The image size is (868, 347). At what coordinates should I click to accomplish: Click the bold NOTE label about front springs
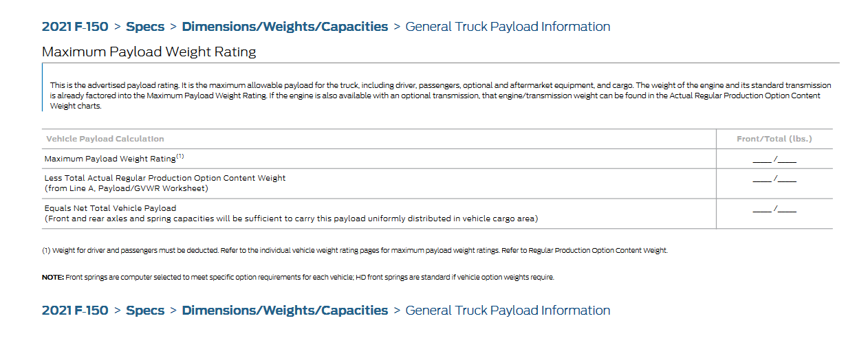pos(53,278)
